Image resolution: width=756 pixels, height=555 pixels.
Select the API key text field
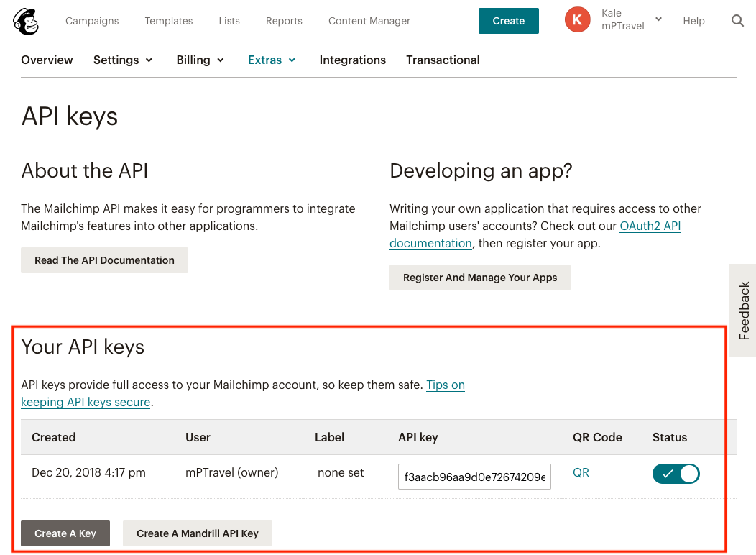tap(474, 477)
